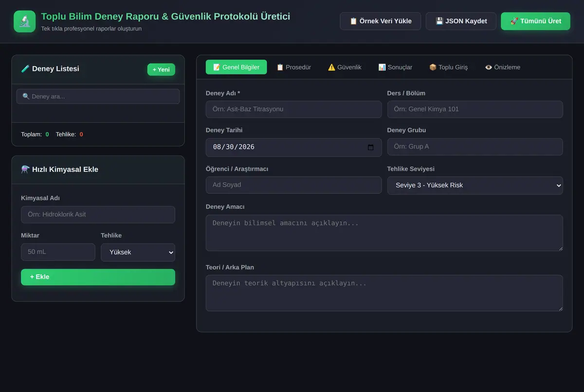Click the test tube icon beside Deney Listesi
This screenshot has height=392, width=584.
25,69
